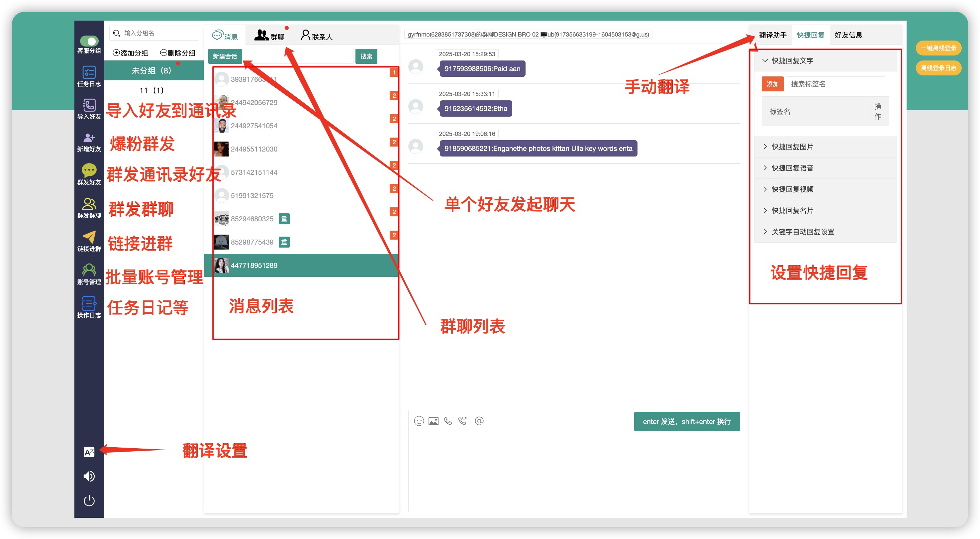Viewport: 980px width, 539px height.
Task: Select the 未分组 (8) group
Action: [151, 70]
